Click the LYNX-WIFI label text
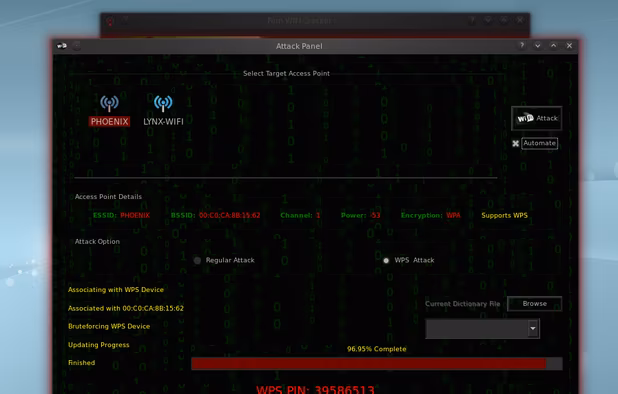The image size is (618, 394). [163, 121]
